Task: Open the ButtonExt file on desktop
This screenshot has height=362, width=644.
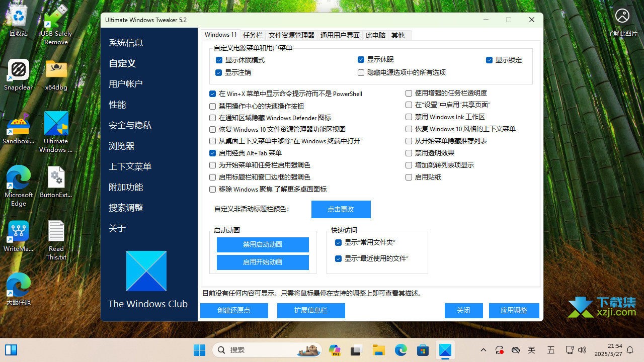Action: (x=56, y=182)
